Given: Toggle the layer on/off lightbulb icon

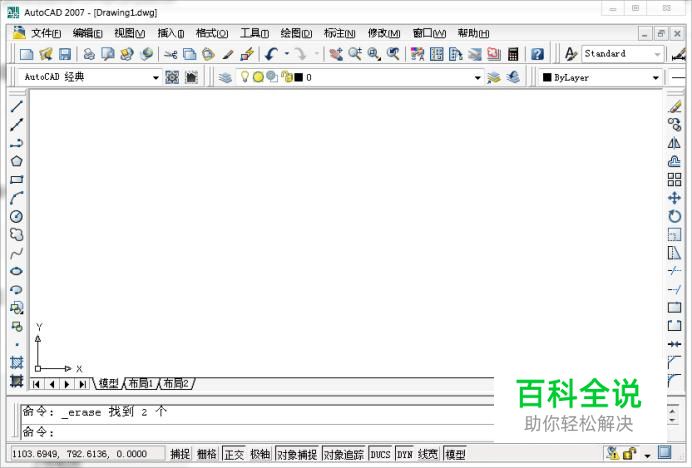Looking at the screenshot, I should (244, 77).
